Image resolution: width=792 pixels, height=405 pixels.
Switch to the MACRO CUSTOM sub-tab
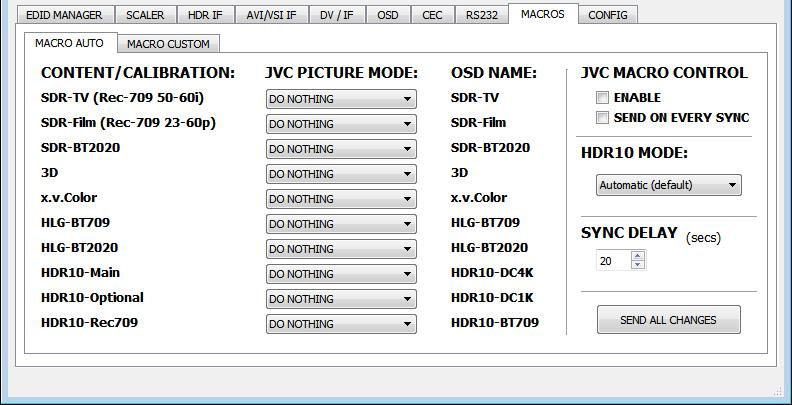pyautogui.click(x=168, y=44)
